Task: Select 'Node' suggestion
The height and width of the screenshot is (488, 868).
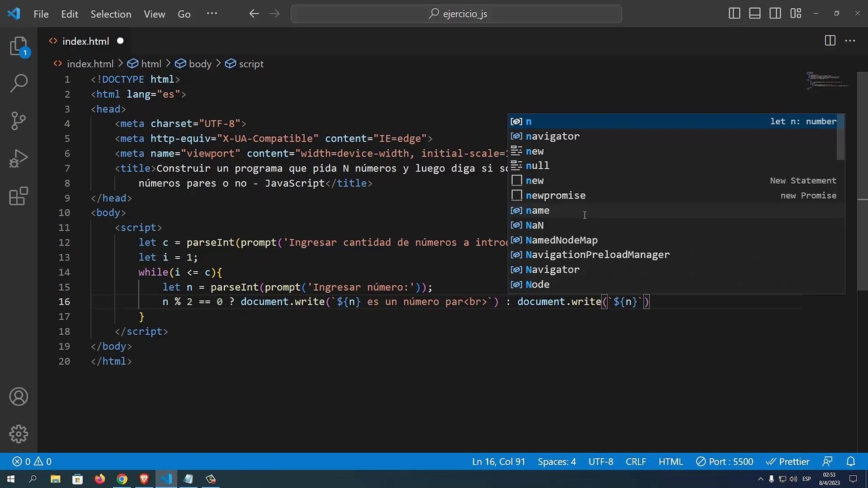Action: click(x=674, y=285)
